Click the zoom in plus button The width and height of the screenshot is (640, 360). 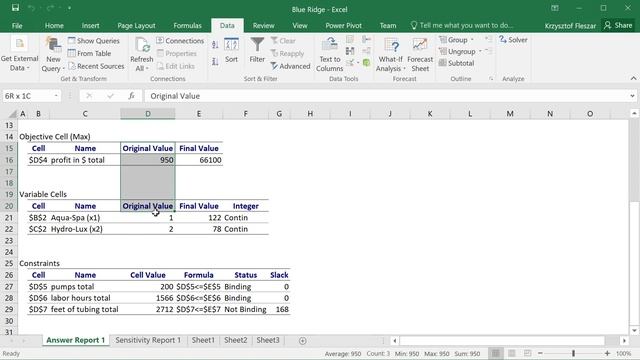[x=607, y=353]
